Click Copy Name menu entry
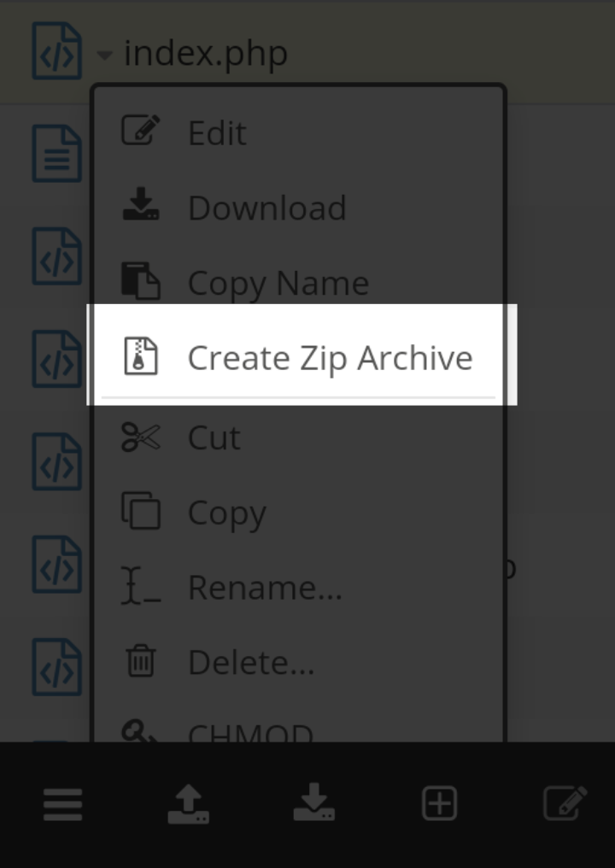615x868 pixels. click(278, 283)
